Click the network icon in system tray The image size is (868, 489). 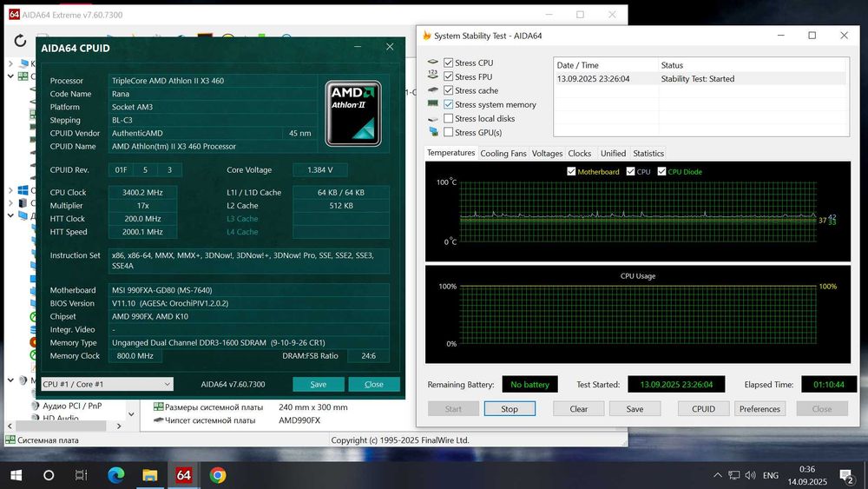734,475
